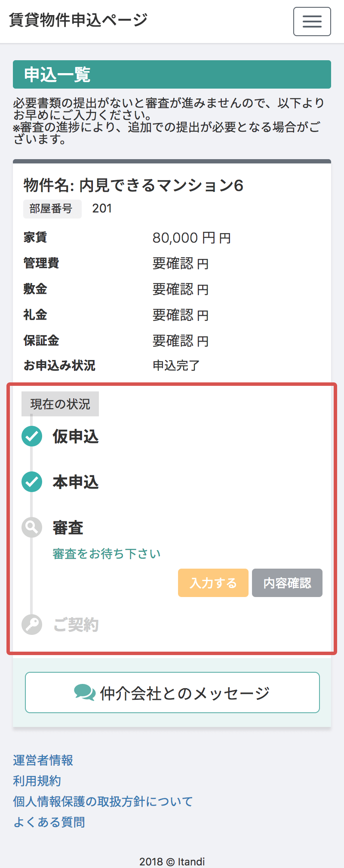This screenshot has height=868, width=344.
Task: Open the 利用規約 link
Action: coord(37,781)
